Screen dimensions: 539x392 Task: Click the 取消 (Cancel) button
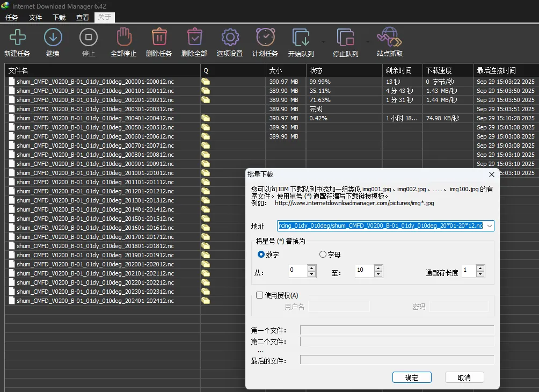pyautogui.click(x=464, y=378)
